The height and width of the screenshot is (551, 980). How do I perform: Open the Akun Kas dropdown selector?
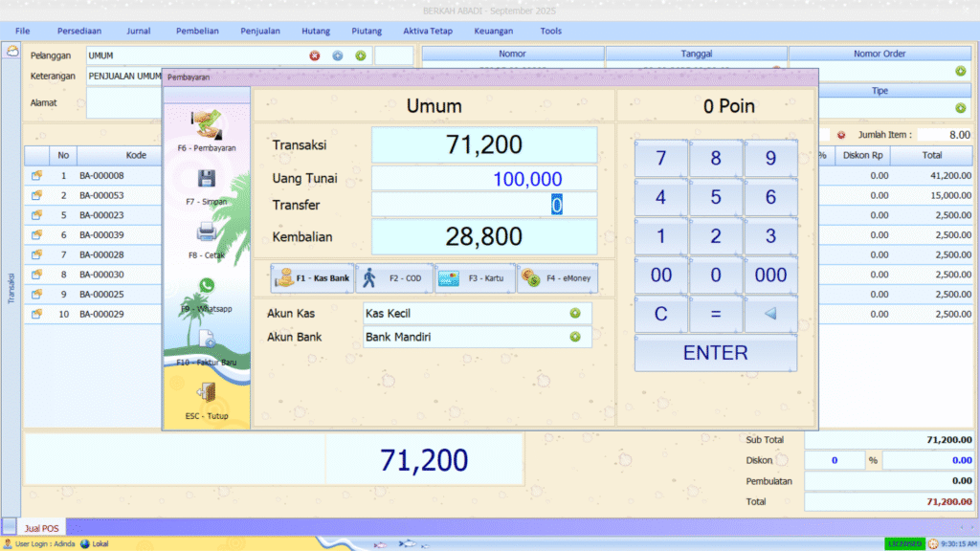click(575, 313)
